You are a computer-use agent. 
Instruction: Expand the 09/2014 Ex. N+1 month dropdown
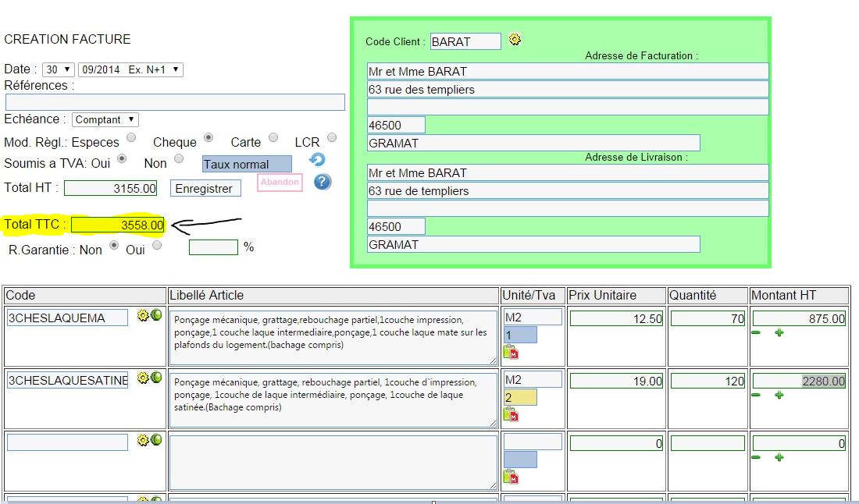pos(130,69)
